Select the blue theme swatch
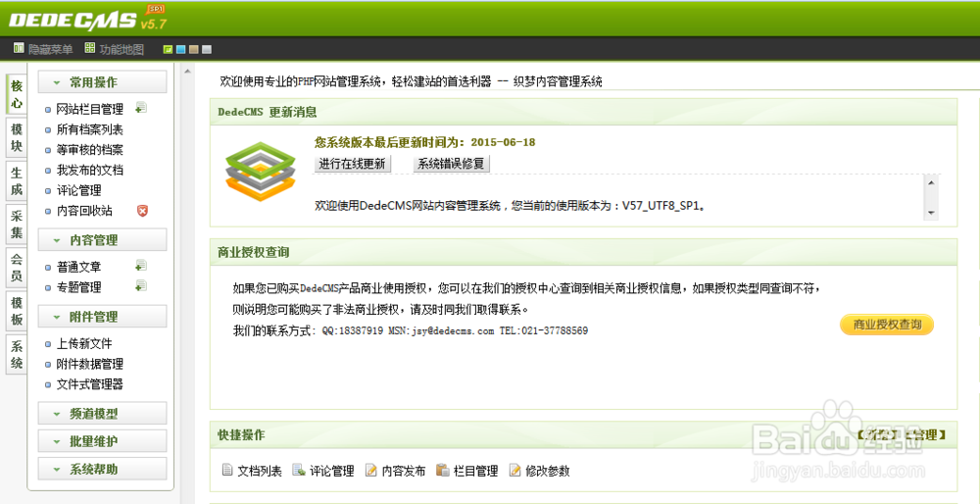980x504 pixels. pyautogui.click(x=180, y=49)
